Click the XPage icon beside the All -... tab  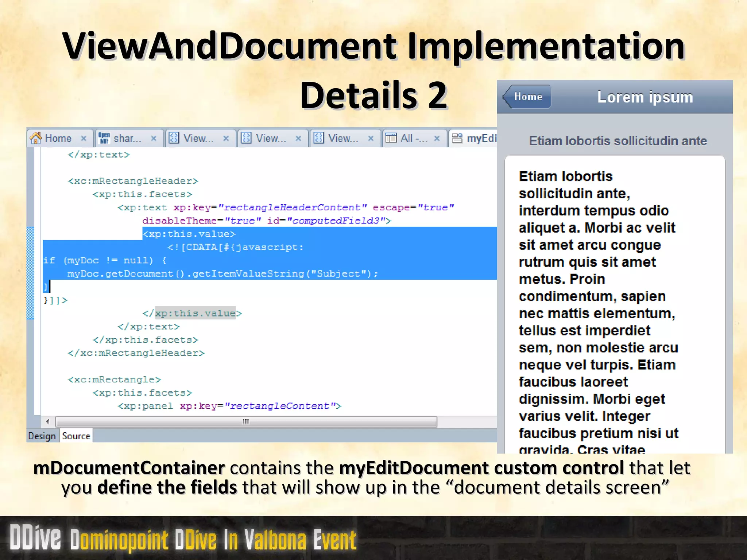pyautogui.click(x=319, y=138)
